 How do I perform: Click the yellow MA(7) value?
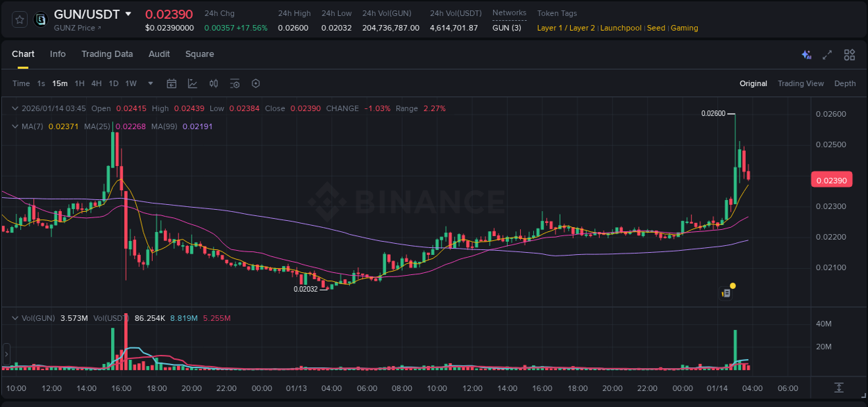click(x=63, y=126)
